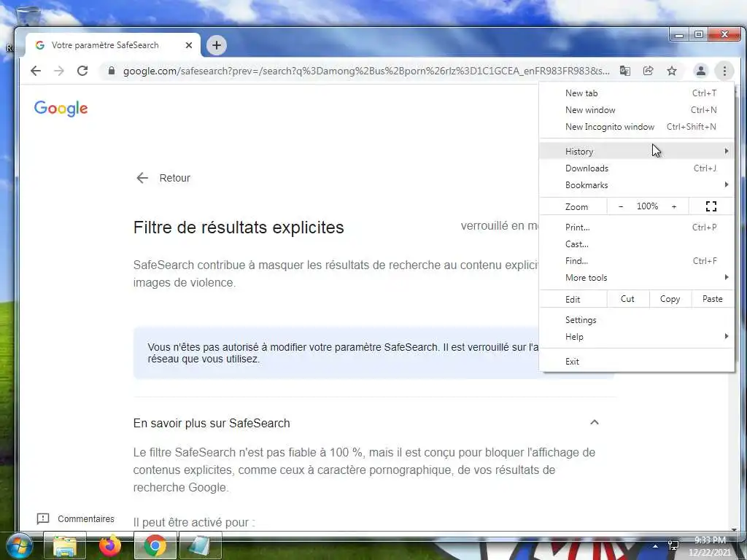This screenshot has width=747, height=560.
Task: Click the network tray icon
Action: (673, 545)
